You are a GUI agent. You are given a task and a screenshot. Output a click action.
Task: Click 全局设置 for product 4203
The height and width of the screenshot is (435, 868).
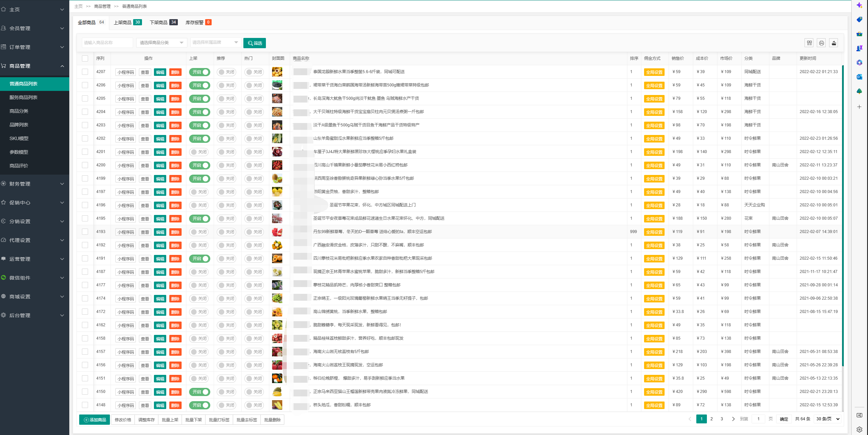654,125
